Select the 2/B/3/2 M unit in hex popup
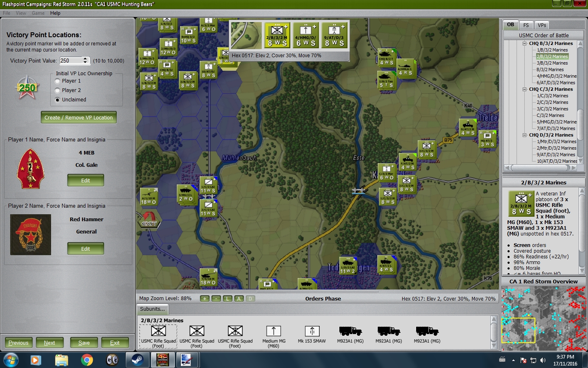 [277, 35]
